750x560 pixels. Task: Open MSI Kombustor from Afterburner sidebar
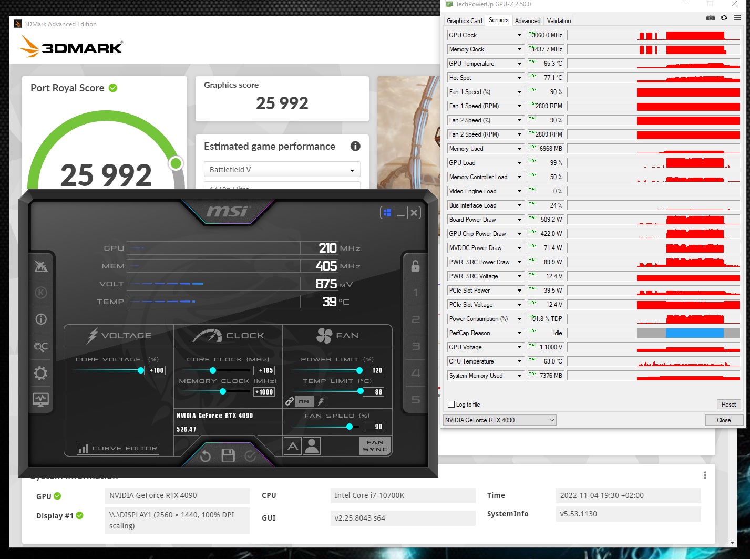click(41, 266)
